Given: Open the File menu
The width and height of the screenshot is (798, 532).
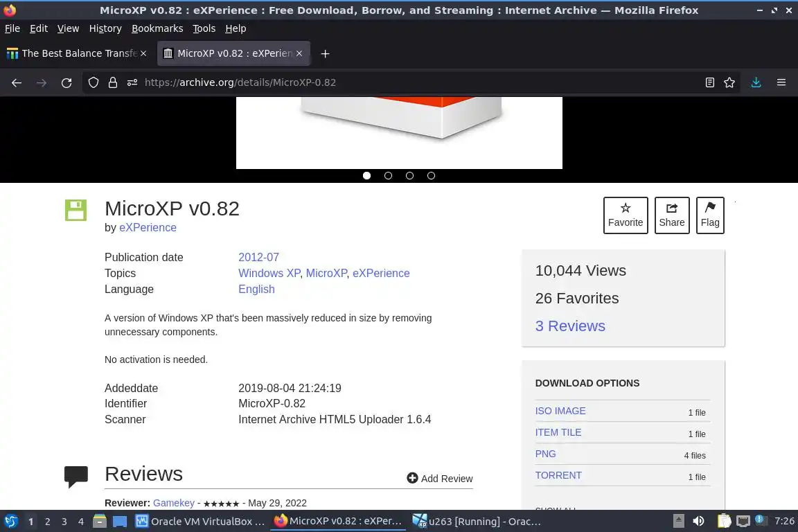Looking at the screenshot, I should click(x=12, y=28).
